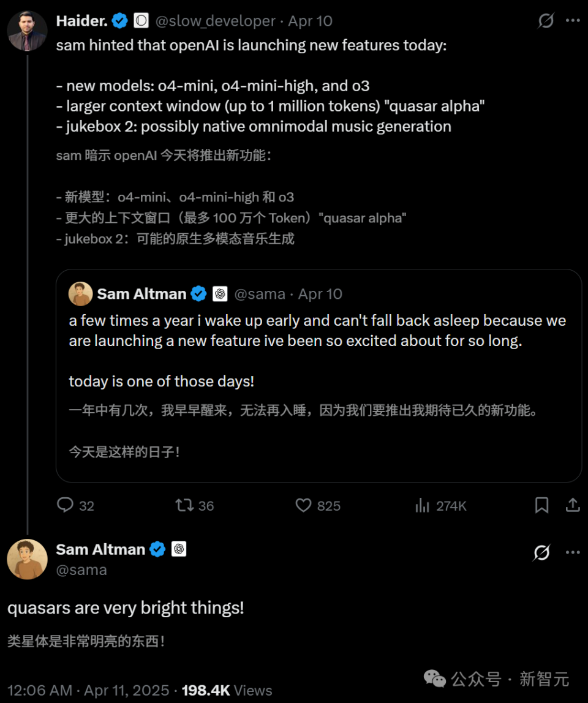View post analytics via the 274K bar-chart icon
Screen dimensions: 588x703
click(x=423, y=505)
